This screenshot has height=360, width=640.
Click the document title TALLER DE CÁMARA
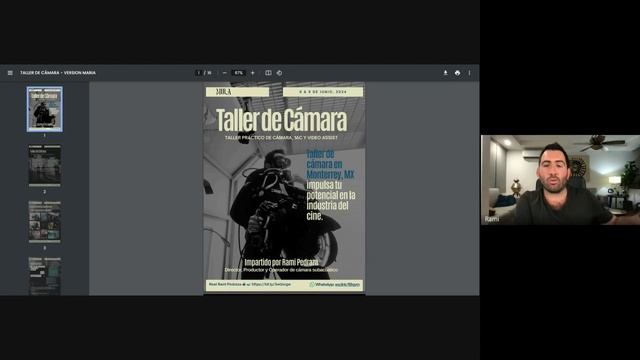click(x=58, y=73)
